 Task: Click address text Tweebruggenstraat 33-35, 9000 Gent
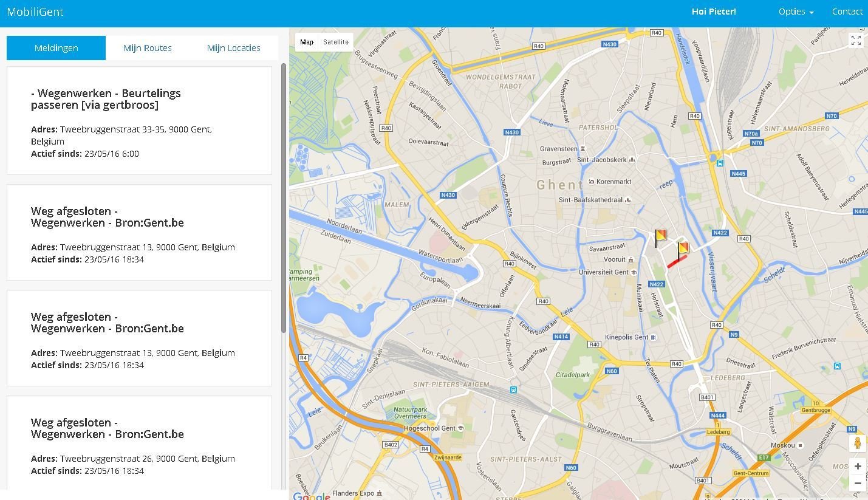pos(122,135)
